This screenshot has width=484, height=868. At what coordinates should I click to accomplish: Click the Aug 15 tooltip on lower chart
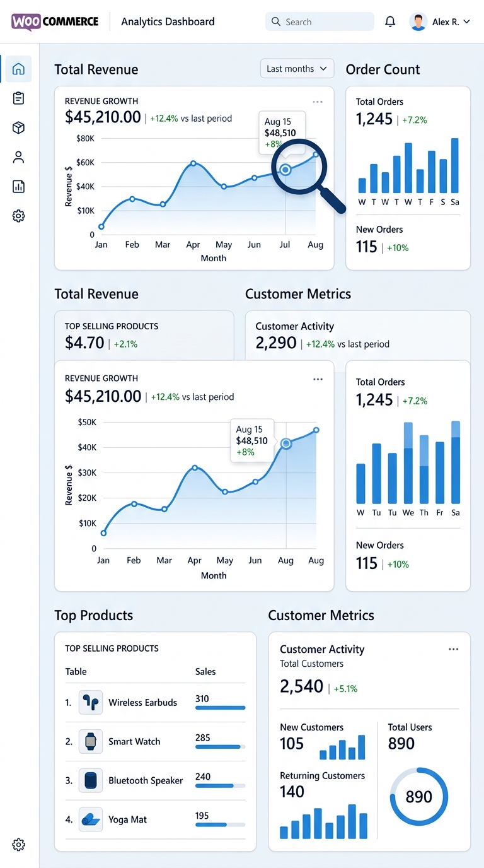(252, 440)
